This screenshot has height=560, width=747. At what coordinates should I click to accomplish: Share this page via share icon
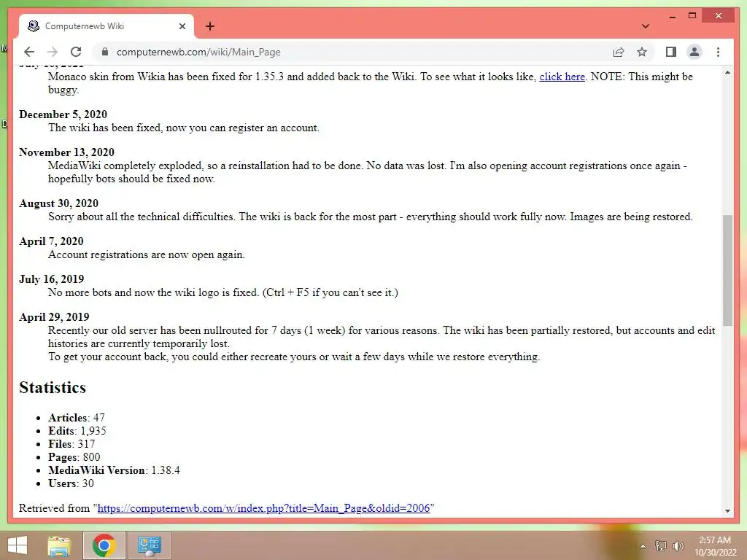(619, 52)
